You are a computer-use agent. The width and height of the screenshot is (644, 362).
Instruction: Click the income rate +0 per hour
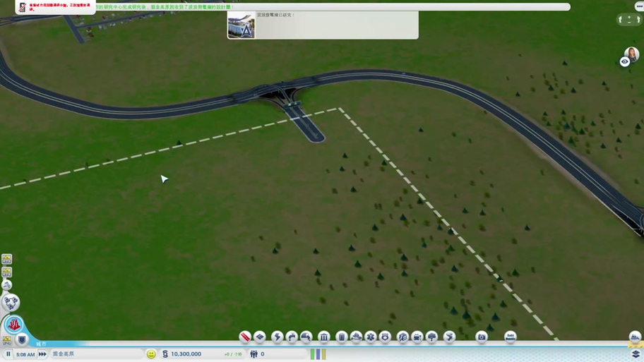[x=233, y=354]
